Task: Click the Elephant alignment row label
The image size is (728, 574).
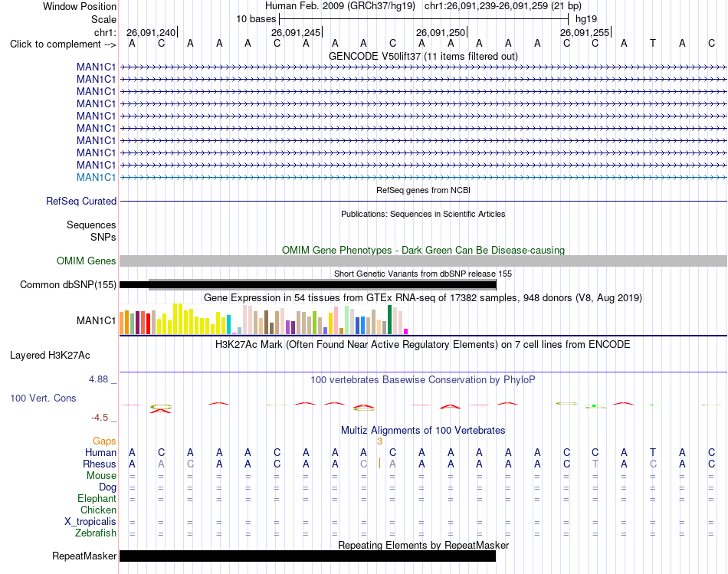Action: click(x=97, y=498)
